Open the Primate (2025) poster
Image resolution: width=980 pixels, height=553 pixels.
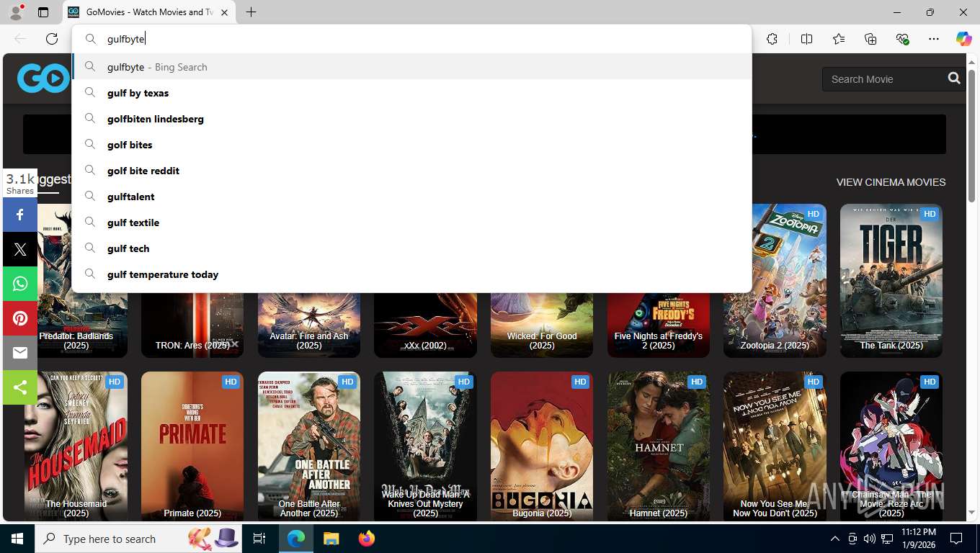(x=192, y=446)
